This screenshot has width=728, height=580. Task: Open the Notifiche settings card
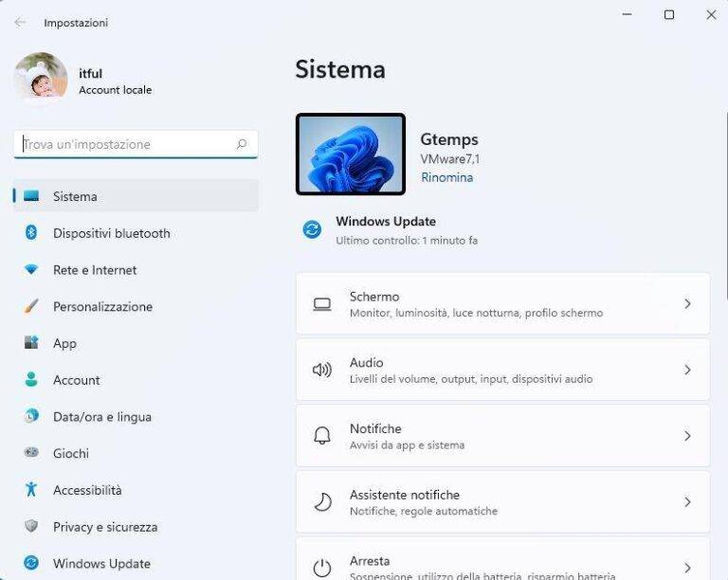click(x=502, y=436)
